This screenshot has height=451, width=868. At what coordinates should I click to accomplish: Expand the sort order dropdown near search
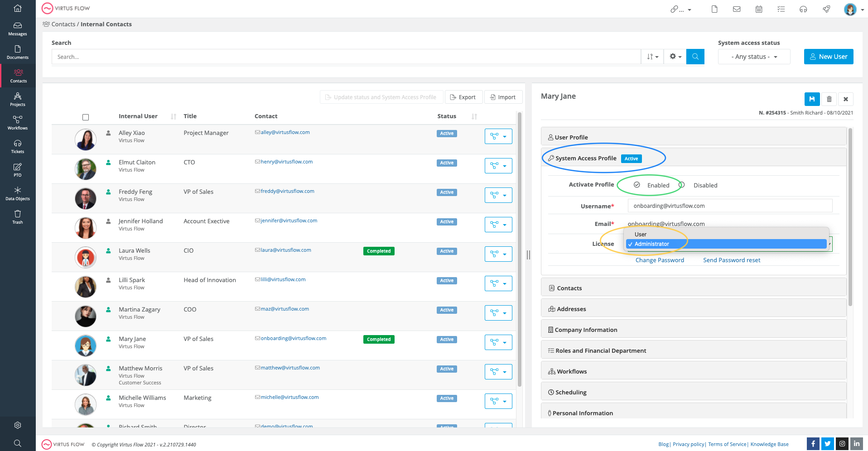[x=652, y=57]
